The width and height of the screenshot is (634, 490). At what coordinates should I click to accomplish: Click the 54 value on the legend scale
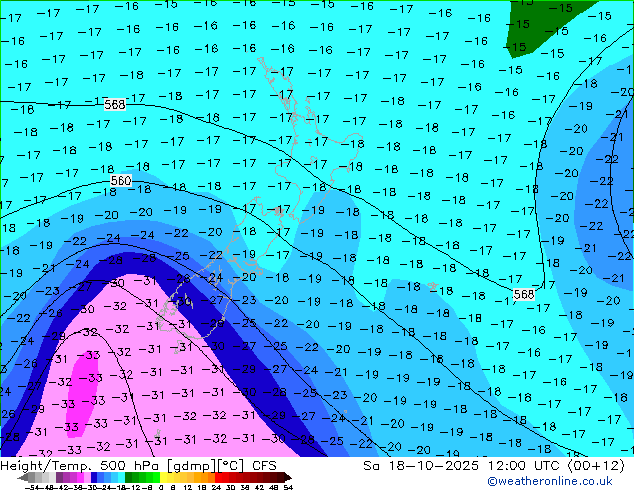[288, 487]
